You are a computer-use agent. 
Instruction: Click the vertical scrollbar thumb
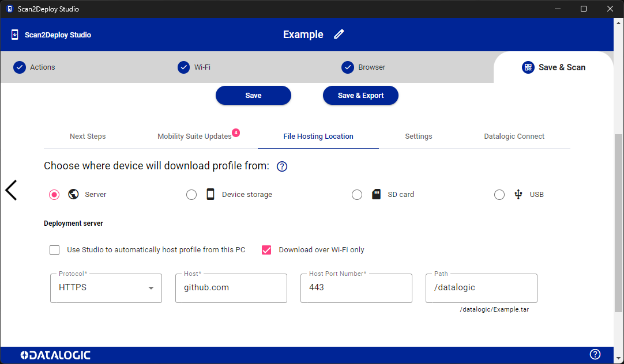[618, 222]
